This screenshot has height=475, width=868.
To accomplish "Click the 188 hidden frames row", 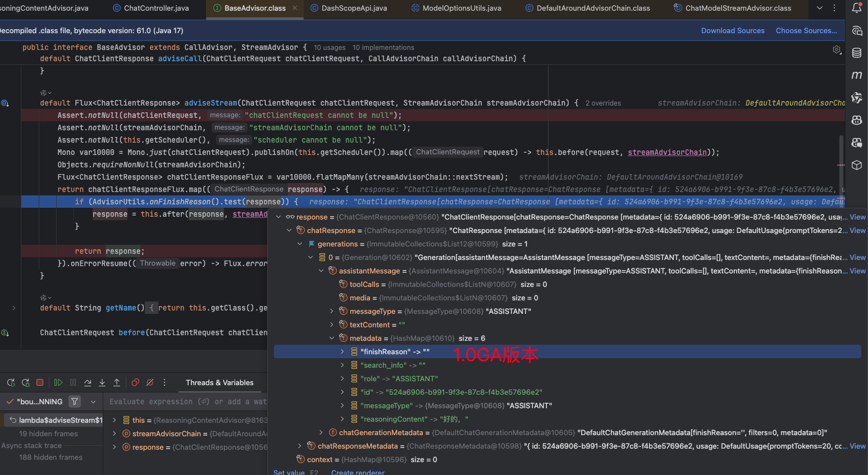I will tap(51, 457).
